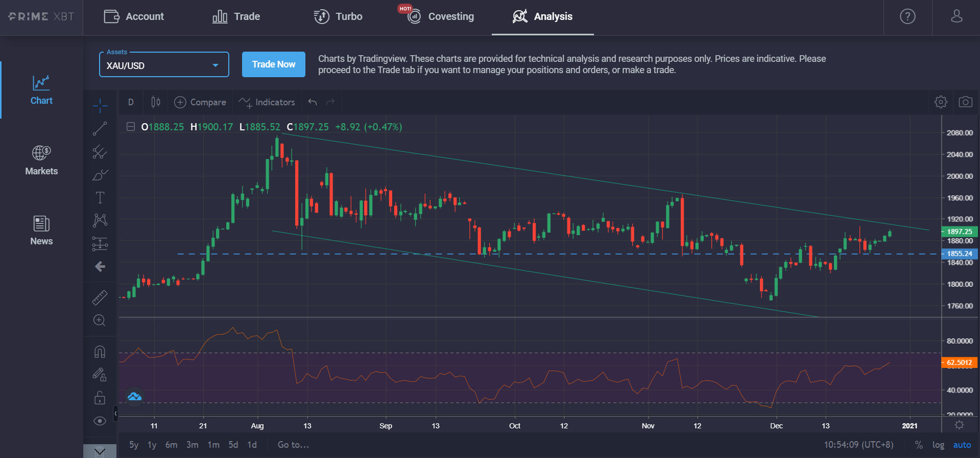Open the Go to date dialog
The width and height of the screenshot is (980, 458).
click(x=293, y=445)
